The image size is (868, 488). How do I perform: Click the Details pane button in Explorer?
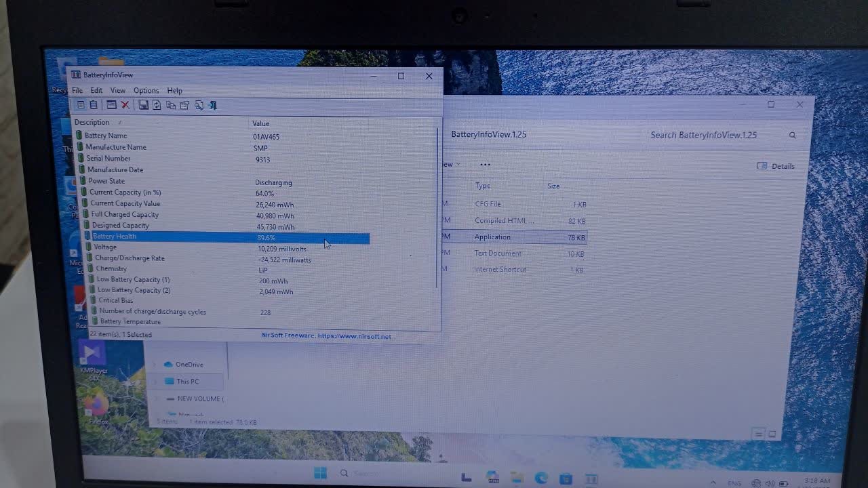click(775, 166)
